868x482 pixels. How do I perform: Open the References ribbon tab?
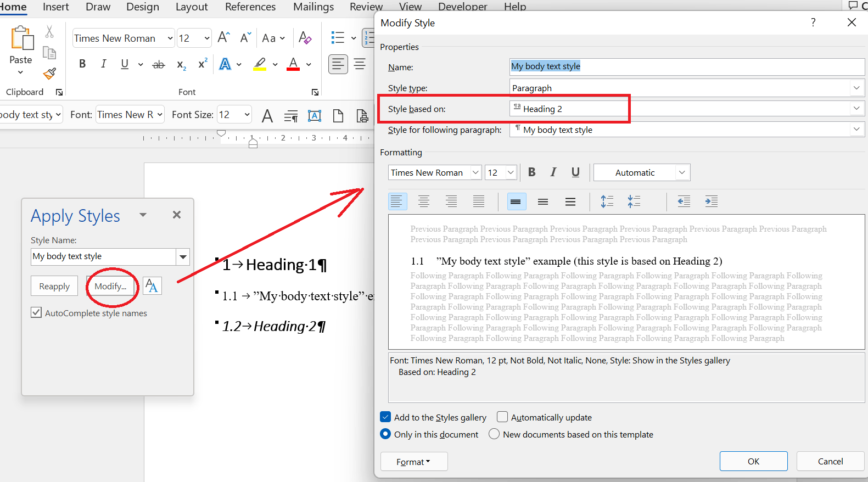pyautogui.click(x=250, y=7)
